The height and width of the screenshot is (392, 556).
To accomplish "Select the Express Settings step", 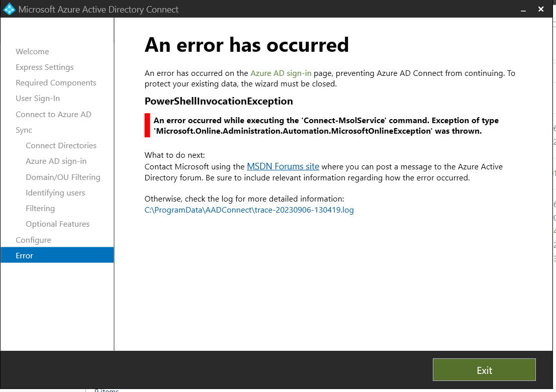I will pyautogui.click(x=45, y=67).
